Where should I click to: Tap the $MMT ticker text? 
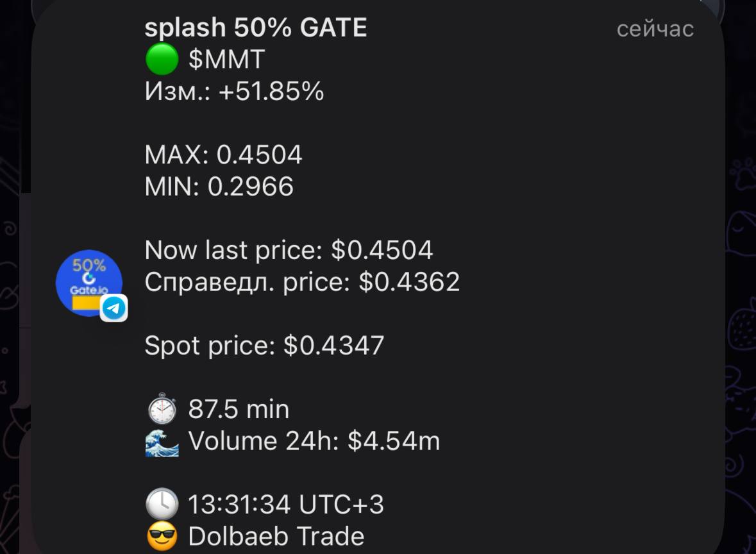click(226, 59)
